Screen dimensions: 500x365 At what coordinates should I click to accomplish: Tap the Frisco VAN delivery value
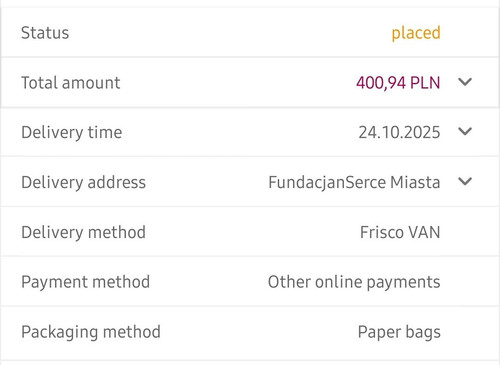click(400, 232)
